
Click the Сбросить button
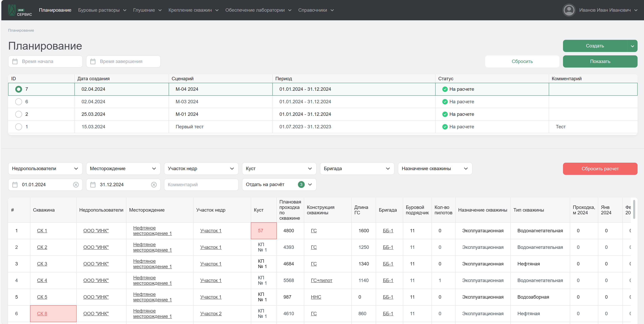click(522, 61)
